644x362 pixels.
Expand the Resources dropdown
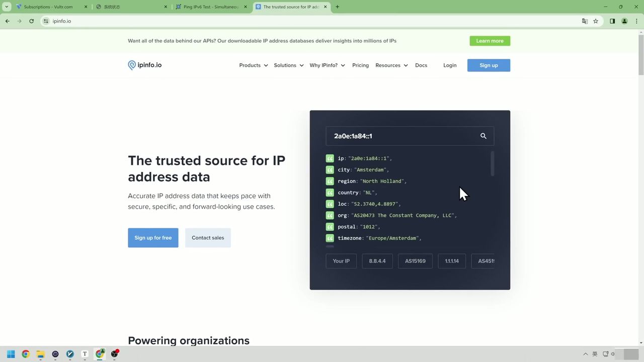[x=391, y=65]
